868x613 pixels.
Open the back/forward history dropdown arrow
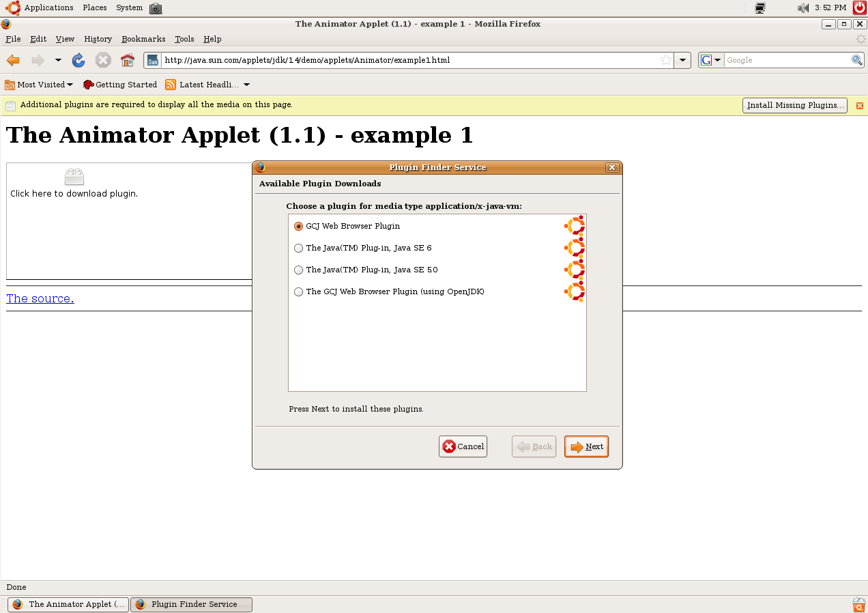[x=58, y=60]
